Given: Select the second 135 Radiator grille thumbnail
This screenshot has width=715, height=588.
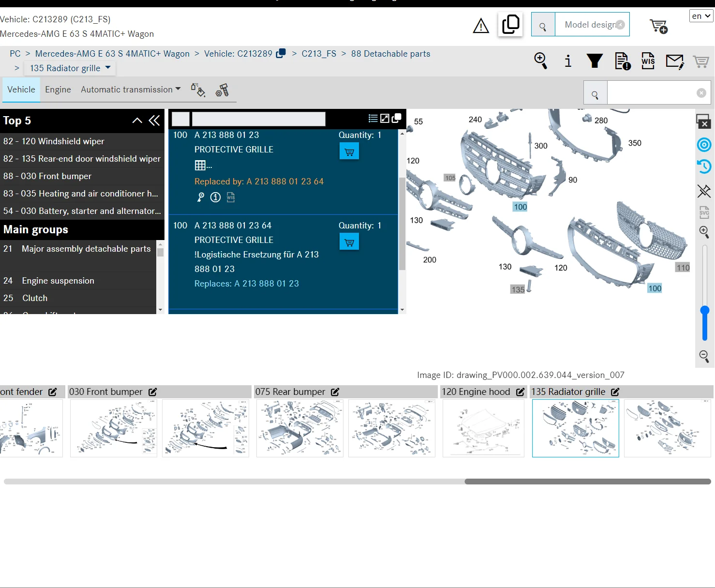Looking at the screenshot, I should (x=668, y=428).
